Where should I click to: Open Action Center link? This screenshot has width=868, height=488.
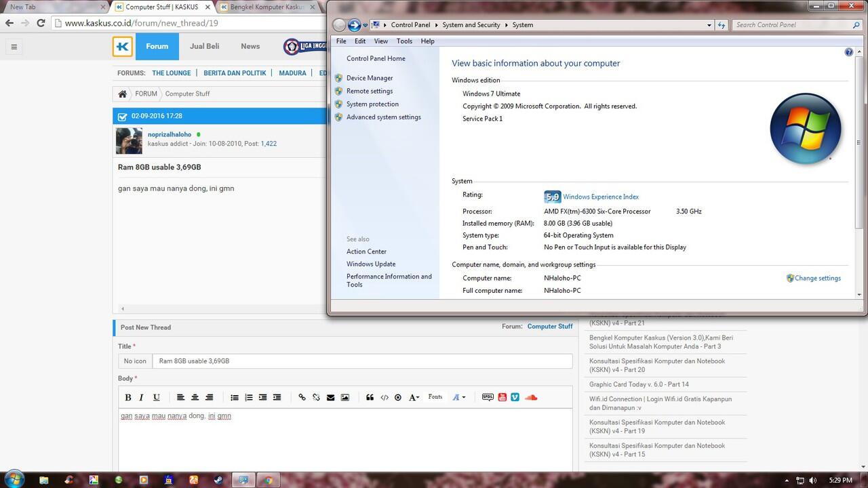(366, 251)
